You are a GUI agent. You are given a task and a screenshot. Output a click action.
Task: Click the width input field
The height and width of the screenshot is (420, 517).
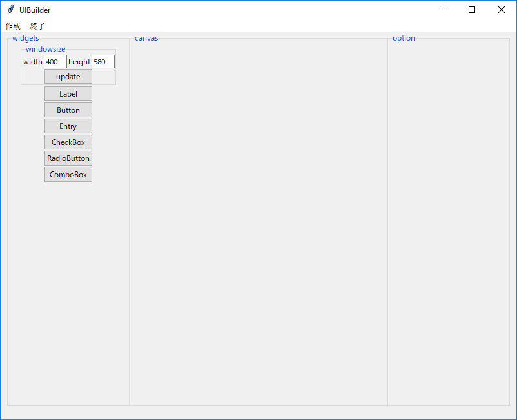click(x=55, y=61)
